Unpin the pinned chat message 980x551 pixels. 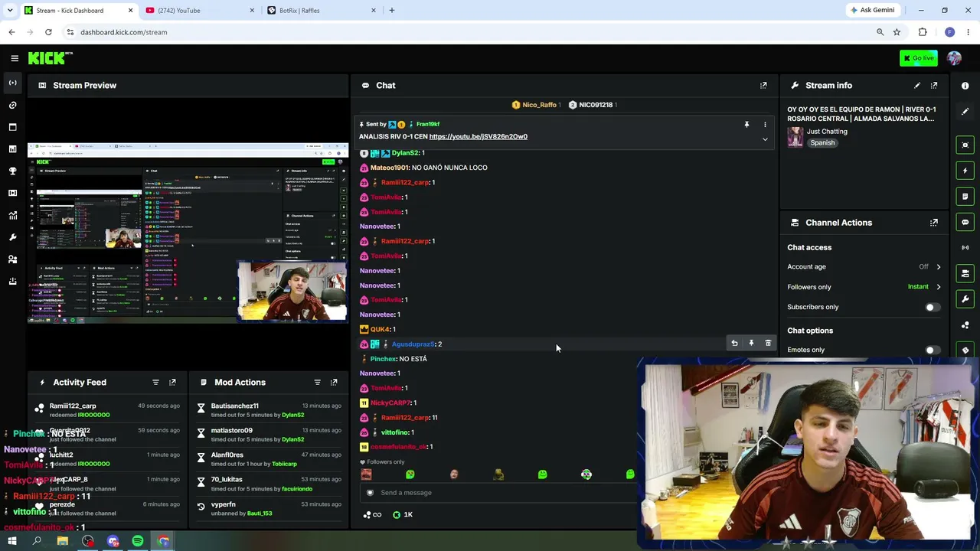click(x=746, y=124)
